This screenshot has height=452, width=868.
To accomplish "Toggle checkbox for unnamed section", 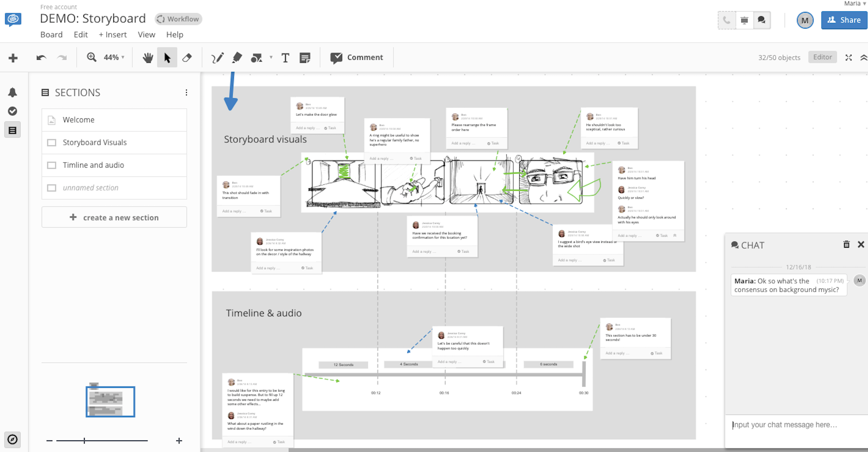I will pos(52,188).
